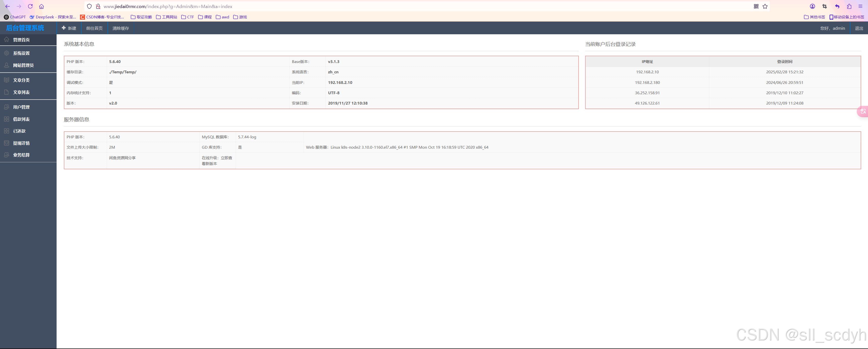Open the CSDN博客 bookmark
Image resolution: width=868 pixels, height=349 pixels.
pyautogui.click(x=102, y=17)
